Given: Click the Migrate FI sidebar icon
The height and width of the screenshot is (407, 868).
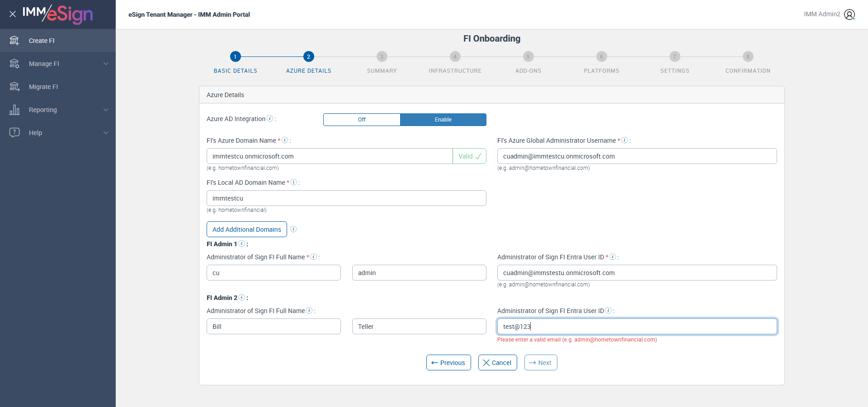Looking at the screenshot, I should 14,87.
